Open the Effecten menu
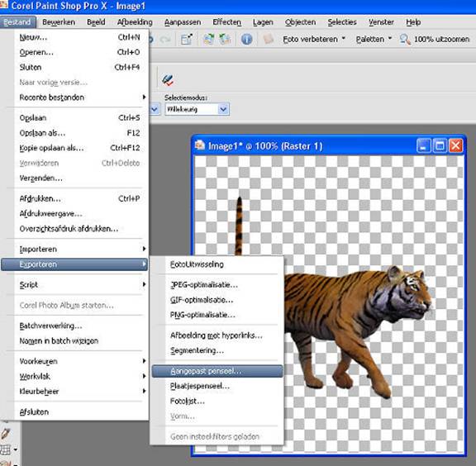This screenshot has height=466, width=476. (x=226, y=22)
